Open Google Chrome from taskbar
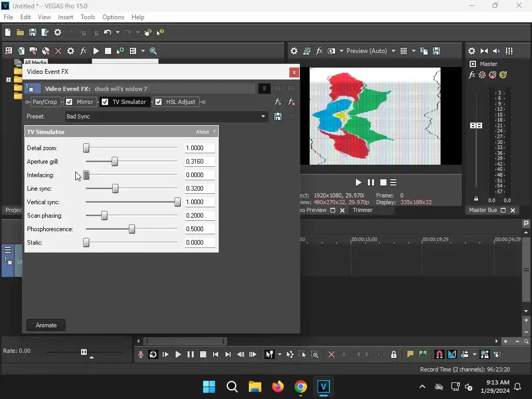The width and height of the screenshot is (532, 399). pyautogui.click(x=301, y=387)
